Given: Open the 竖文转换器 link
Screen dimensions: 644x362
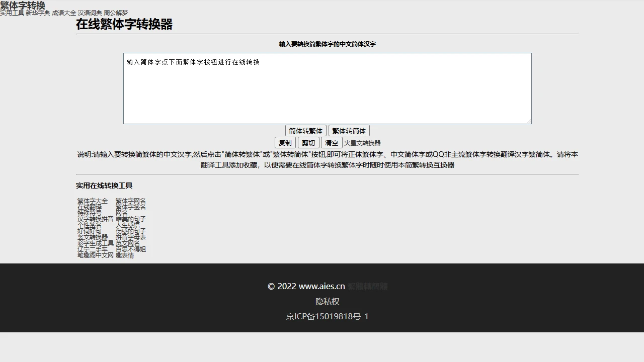Looking at the screenshot, I should 93,237.
